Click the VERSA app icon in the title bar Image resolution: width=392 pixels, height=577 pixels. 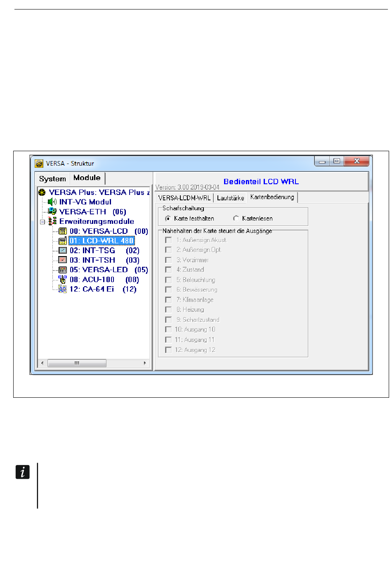point(39,164)
